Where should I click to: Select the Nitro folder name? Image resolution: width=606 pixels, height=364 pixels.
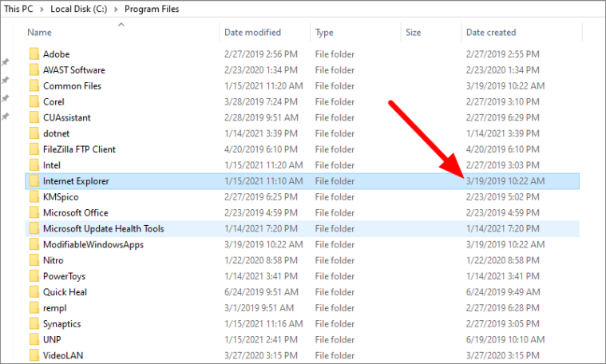(x=53, y=260)
